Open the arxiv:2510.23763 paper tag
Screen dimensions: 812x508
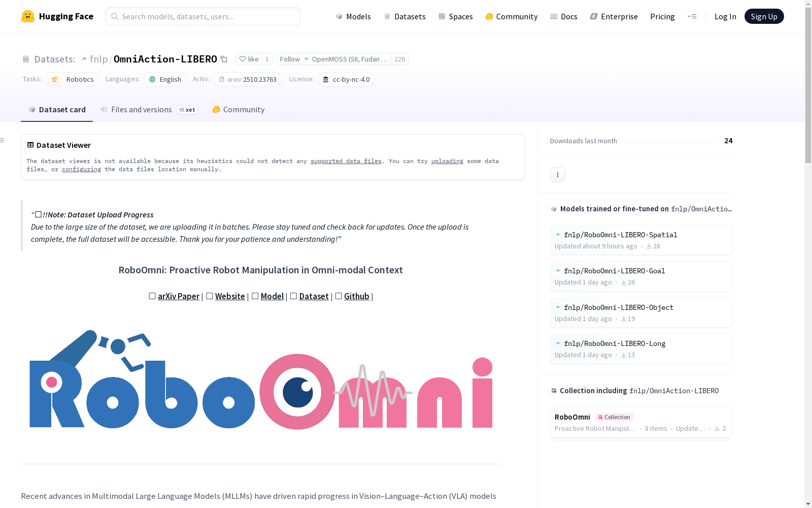248,79
